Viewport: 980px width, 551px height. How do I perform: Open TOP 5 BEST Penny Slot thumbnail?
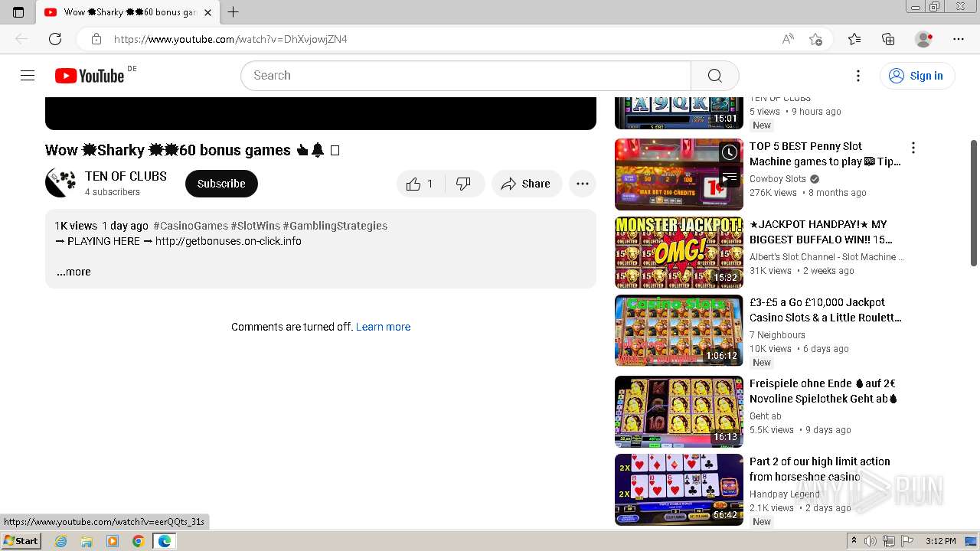[x=679, y=174]
